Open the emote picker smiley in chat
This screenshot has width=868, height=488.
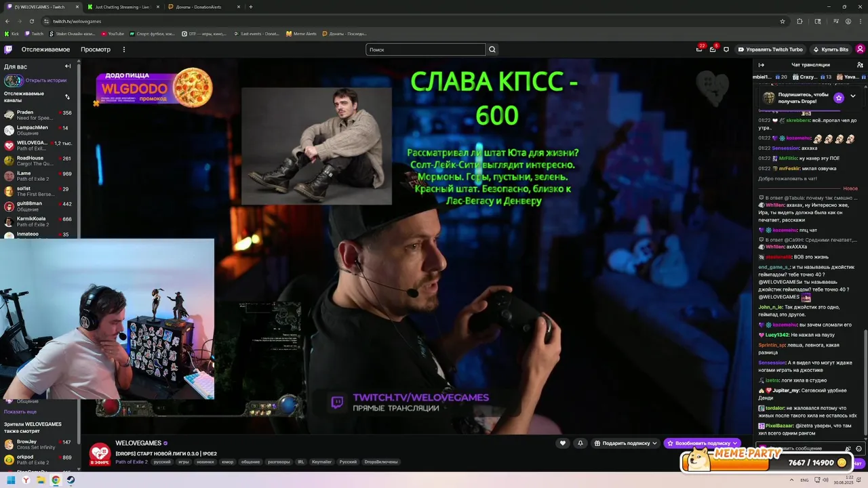coord(859,449)
